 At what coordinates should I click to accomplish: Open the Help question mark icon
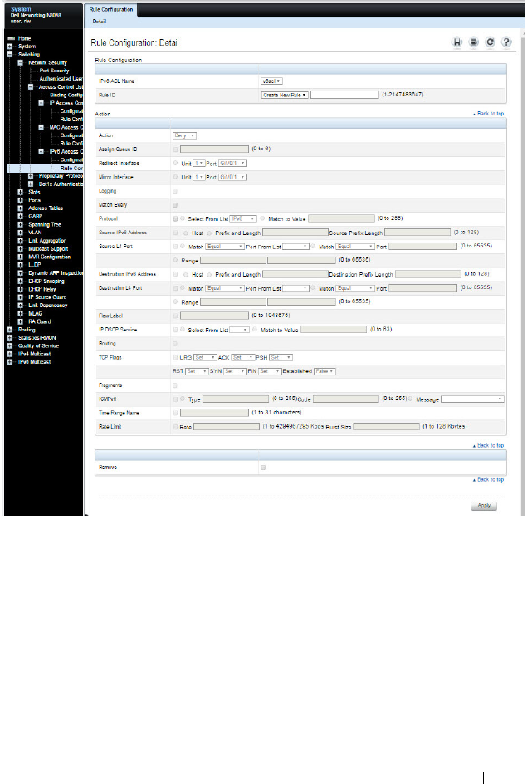click(x=506, y=42)
